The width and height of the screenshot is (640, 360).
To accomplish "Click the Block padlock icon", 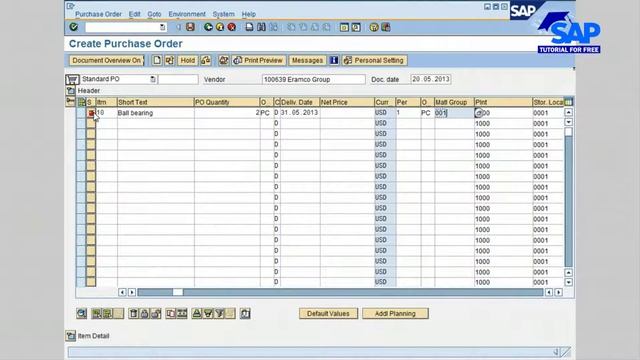I will click(144, 313).
